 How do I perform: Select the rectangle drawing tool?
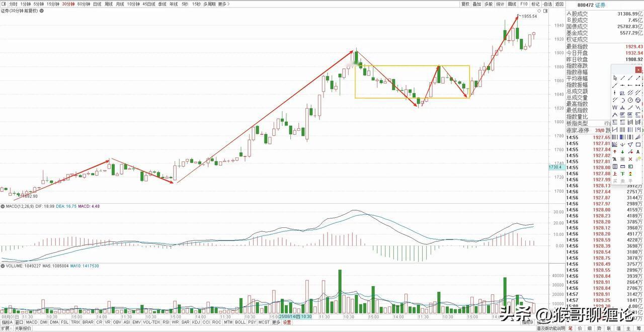coord(638,144)
